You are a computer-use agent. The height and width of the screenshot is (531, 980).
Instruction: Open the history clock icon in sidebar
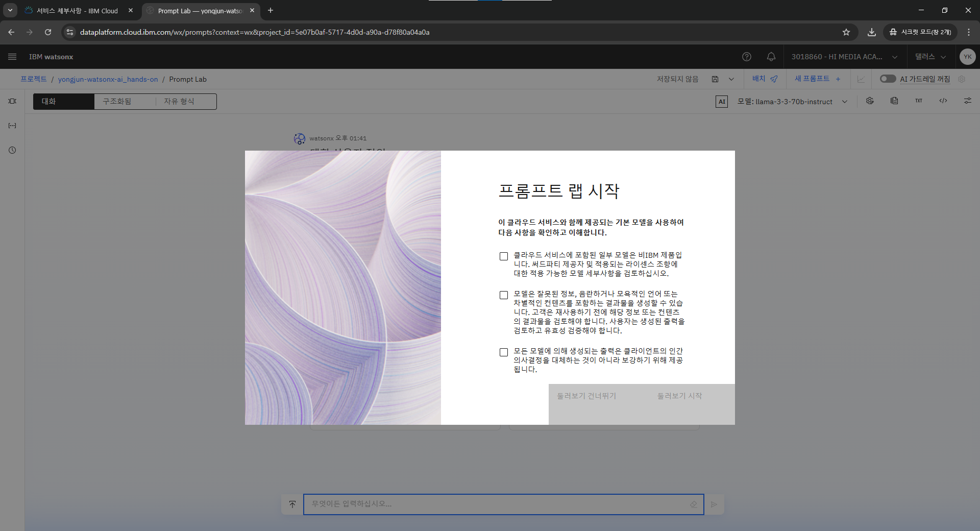pos(12,150)
